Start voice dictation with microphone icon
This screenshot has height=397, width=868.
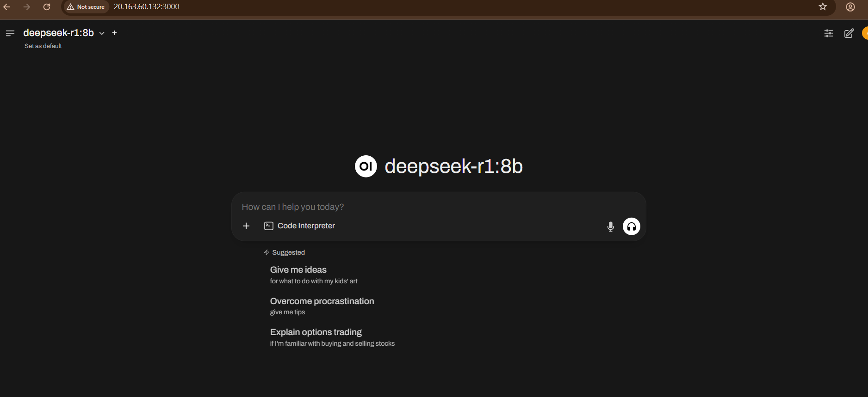click(611, 226)
